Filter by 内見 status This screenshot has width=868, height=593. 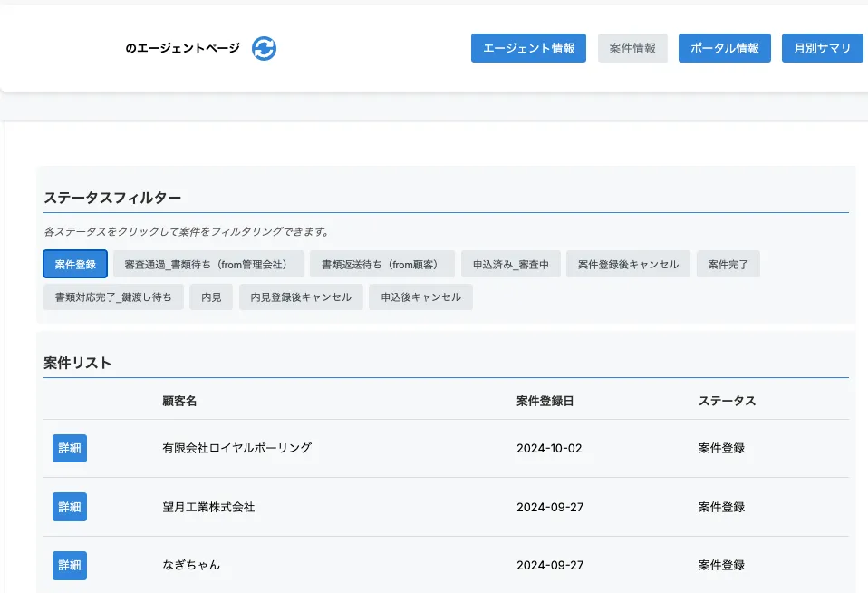[x=211, y=297]
